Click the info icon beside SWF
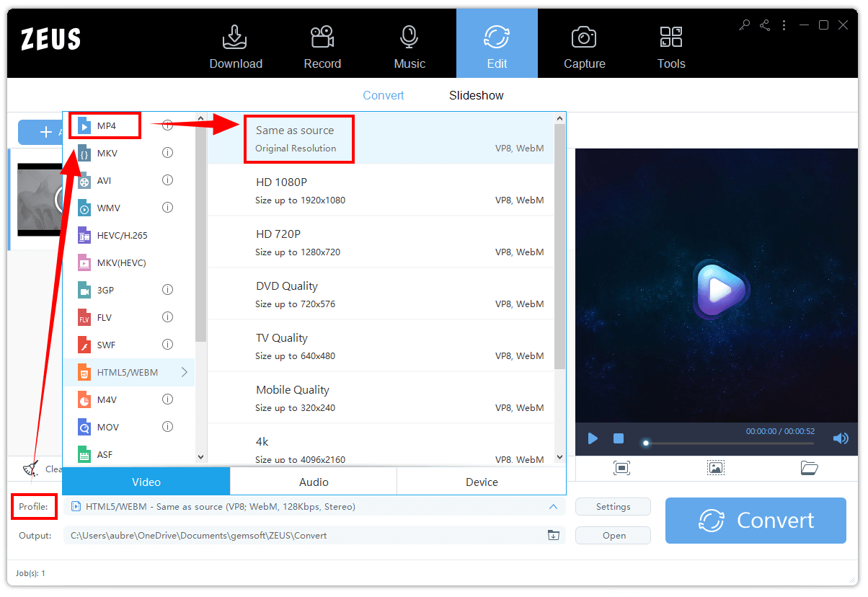This screenshot has height=597, width=868. 167,345
